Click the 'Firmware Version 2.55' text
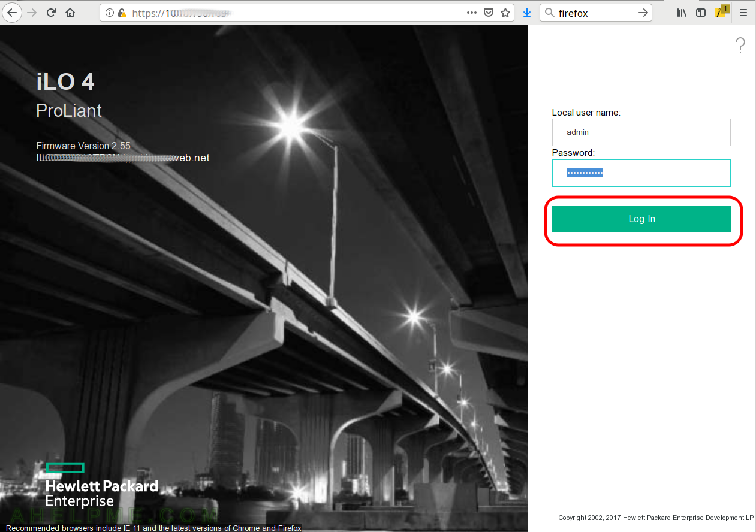Image resolution: width=756 pixels, height=532 pixels. pyautogui.click(x=83, y=146)
